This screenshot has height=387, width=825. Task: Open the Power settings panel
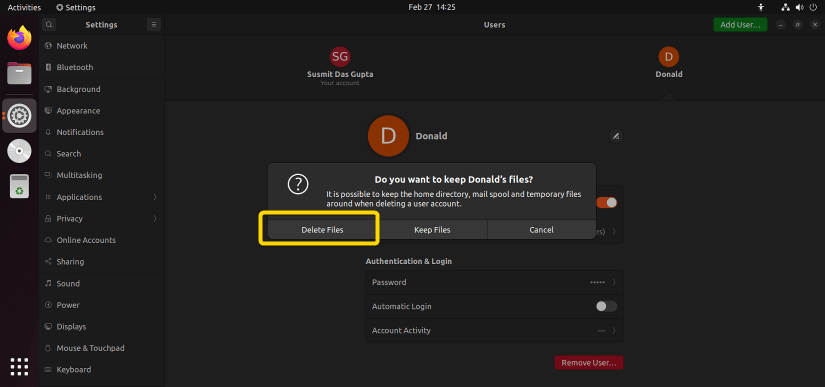(102, 305)
